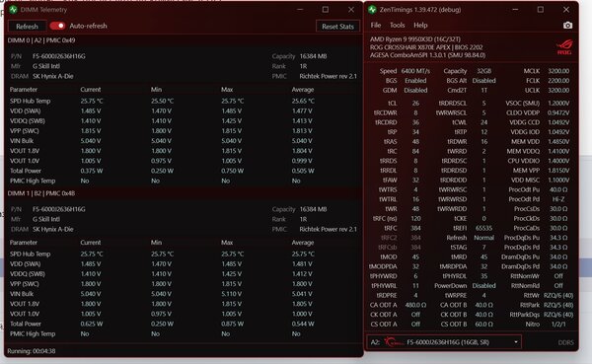The width and height of the screenshot is (592, 364).
Task: Open the A2 memory module dropdown
Action: pos(444,342)
